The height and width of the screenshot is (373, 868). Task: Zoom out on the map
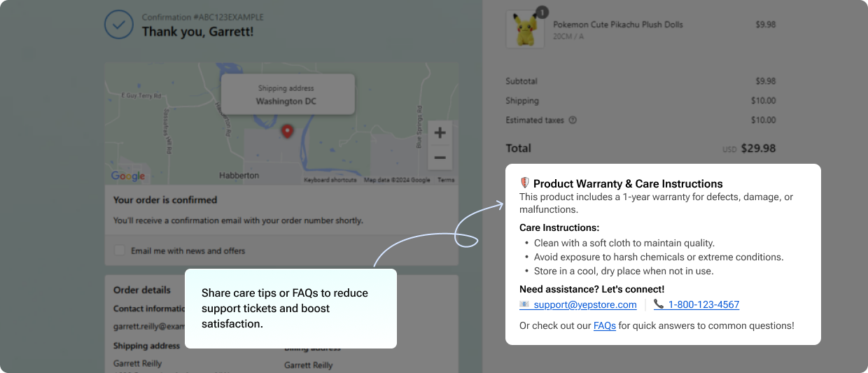(x=440, y=158)
